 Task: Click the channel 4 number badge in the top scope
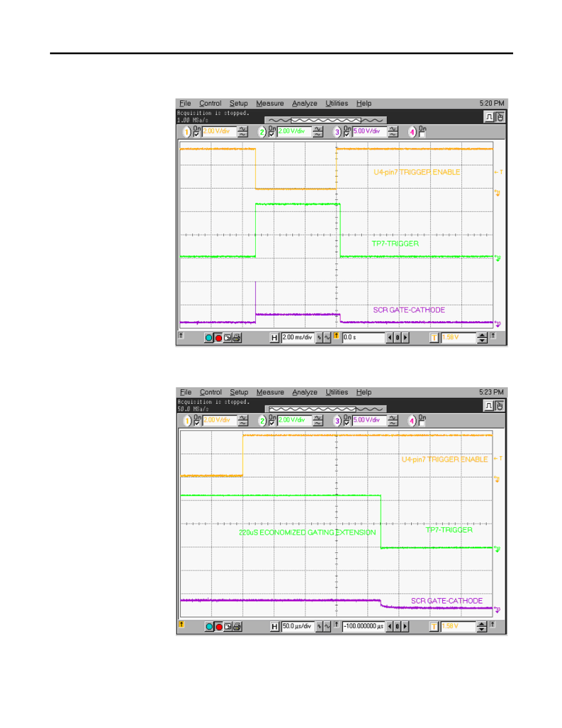(x=412, y=132)
